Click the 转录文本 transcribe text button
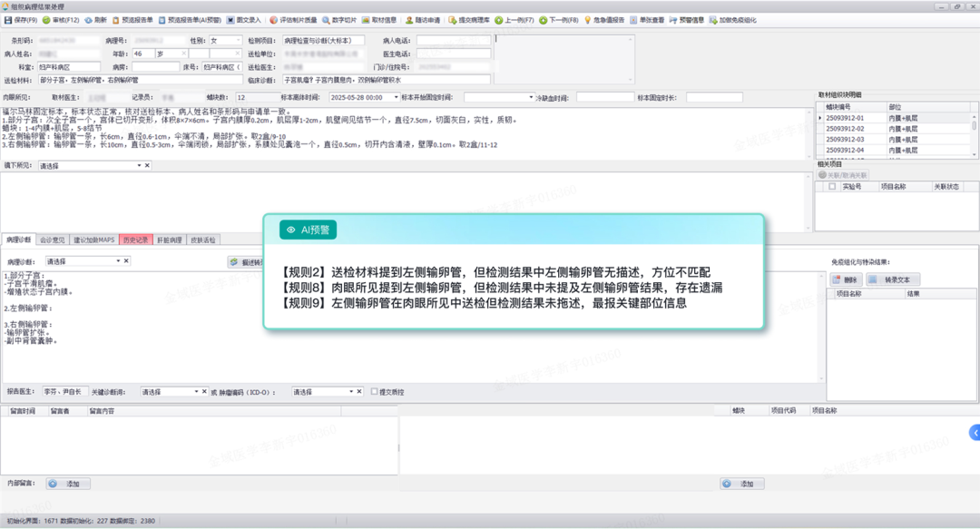The height and width of the screenshot is (529, 980). 892,279
